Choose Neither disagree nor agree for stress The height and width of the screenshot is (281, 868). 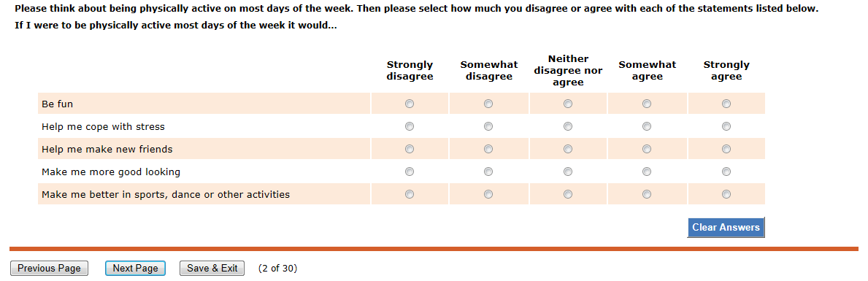pyautogui.click(x=567, y=127)
